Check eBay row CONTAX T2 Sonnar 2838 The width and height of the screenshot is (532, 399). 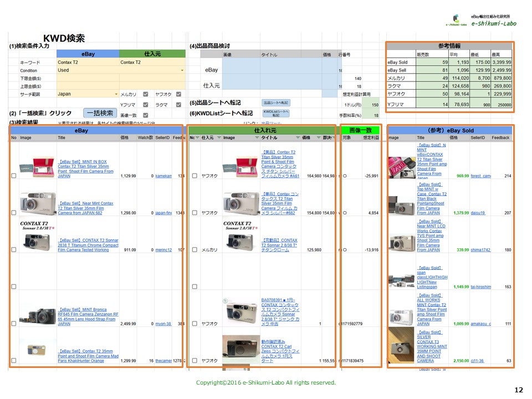click(13, 250)
